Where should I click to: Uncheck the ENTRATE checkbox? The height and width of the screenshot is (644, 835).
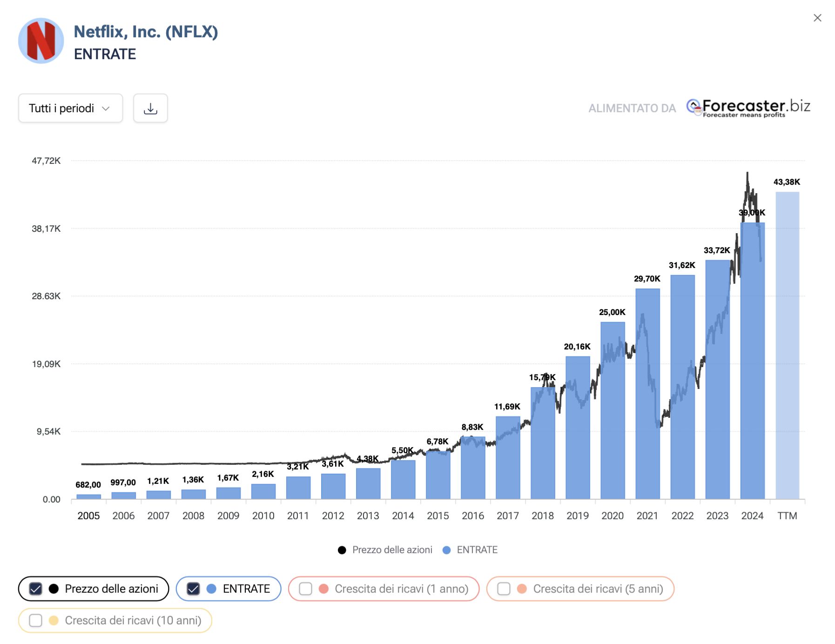[193, 589]
